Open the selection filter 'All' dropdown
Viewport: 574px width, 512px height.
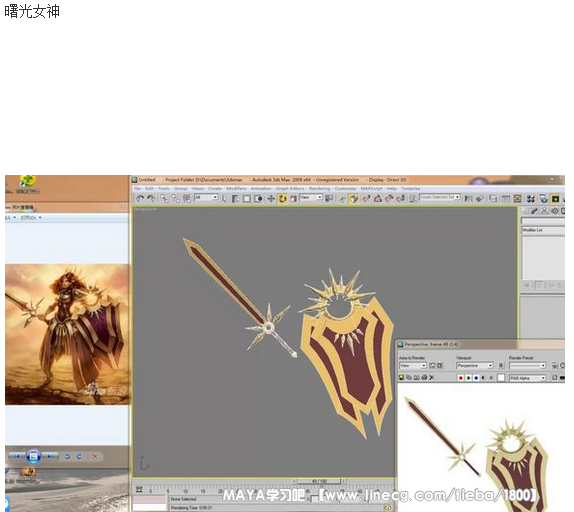click(206, 198)
